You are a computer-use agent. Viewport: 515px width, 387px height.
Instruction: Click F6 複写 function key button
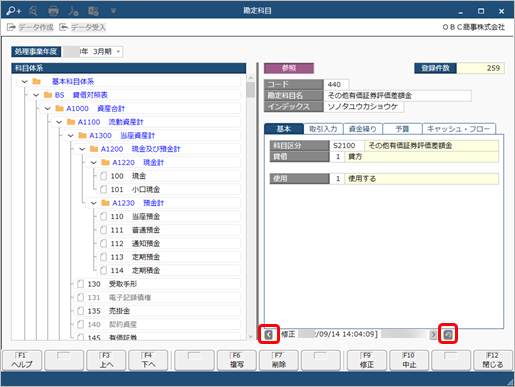[237, 360]
